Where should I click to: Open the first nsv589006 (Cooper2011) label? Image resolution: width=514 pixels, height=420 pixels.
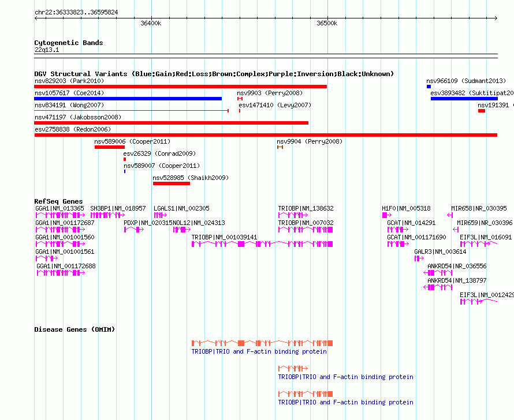132,141
